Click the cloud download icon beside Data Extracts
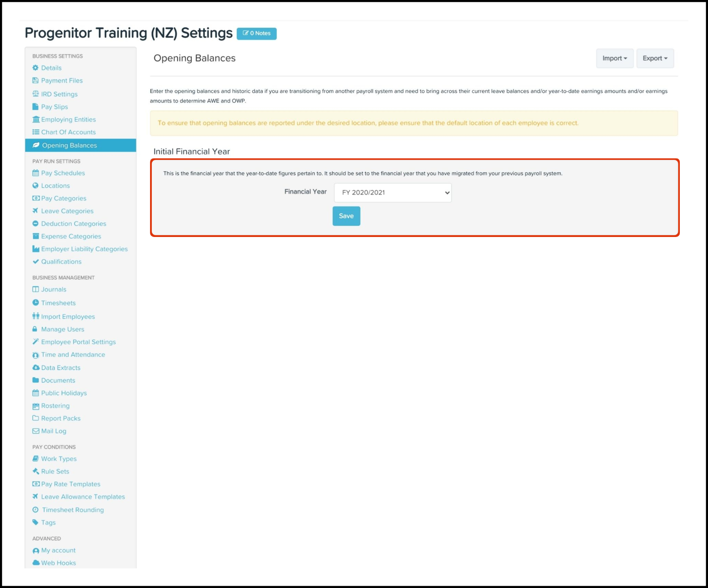This screenshot has width=708, height=588. click(36, 367)
